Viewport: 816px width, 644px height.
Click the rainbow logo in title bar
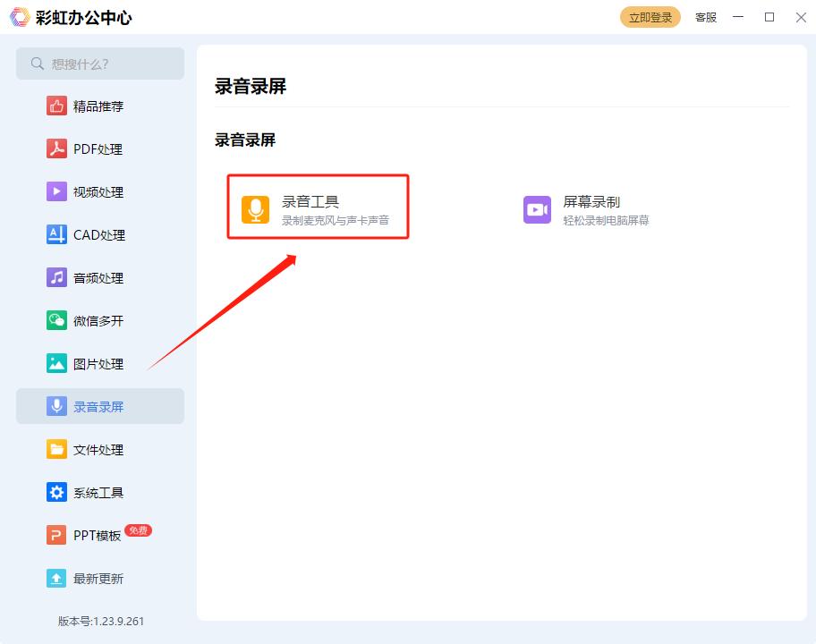coord(19,16)
